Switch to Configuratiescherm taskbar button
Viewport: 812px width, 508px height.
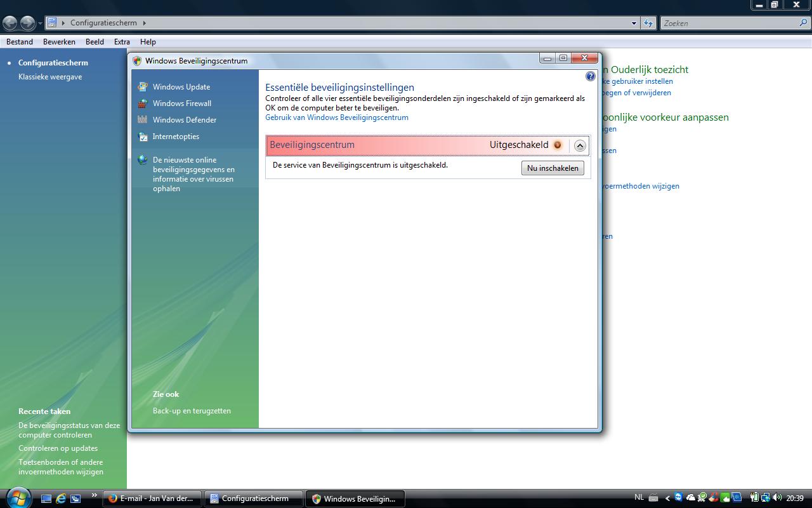pyautogui.click(x=254, y=498)
